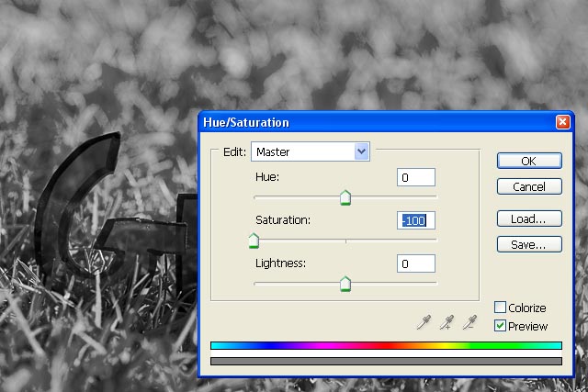
Task: Cancel the Hue/Saturation dialog
Action: click(529, 186)
